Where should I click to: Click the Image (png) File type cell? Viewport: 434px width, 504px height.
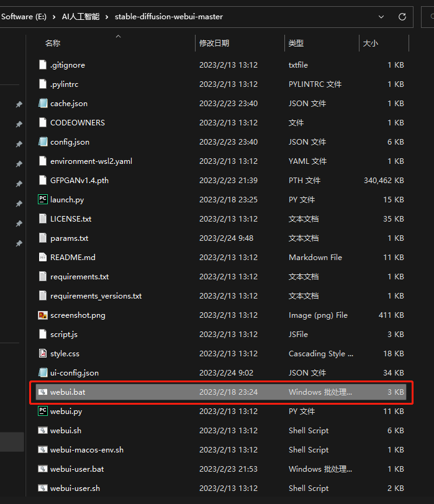pos(319,315)
